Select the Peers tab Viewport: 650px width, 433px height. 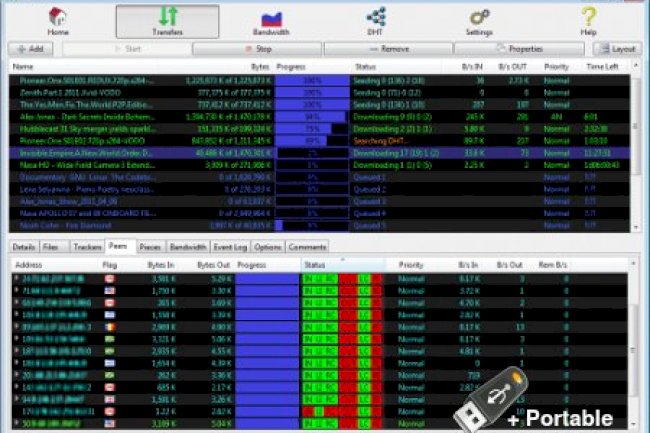120,246
